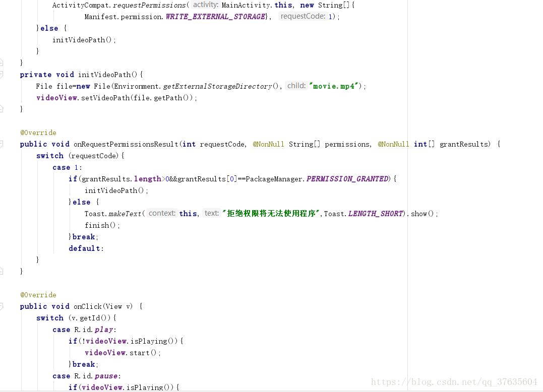Click the ActivityCompat class name

pyautogui.click(x=81, y=5)
